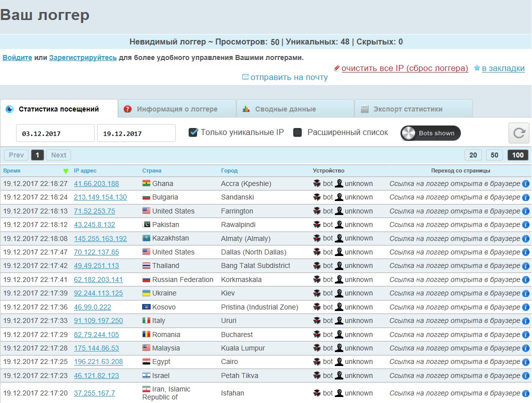Viewport: 532px width, 403px height.
Task: Click the bot icon in the Bulgaria row
Action: pyautogui.click(x=317, y=197)
